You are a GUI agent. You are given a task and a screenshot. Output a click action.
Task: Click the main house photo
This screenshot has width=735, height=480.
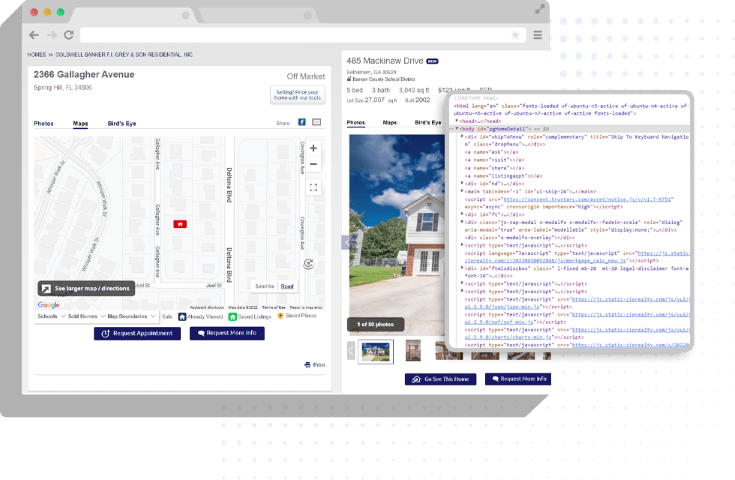click(x=397, y=234)
